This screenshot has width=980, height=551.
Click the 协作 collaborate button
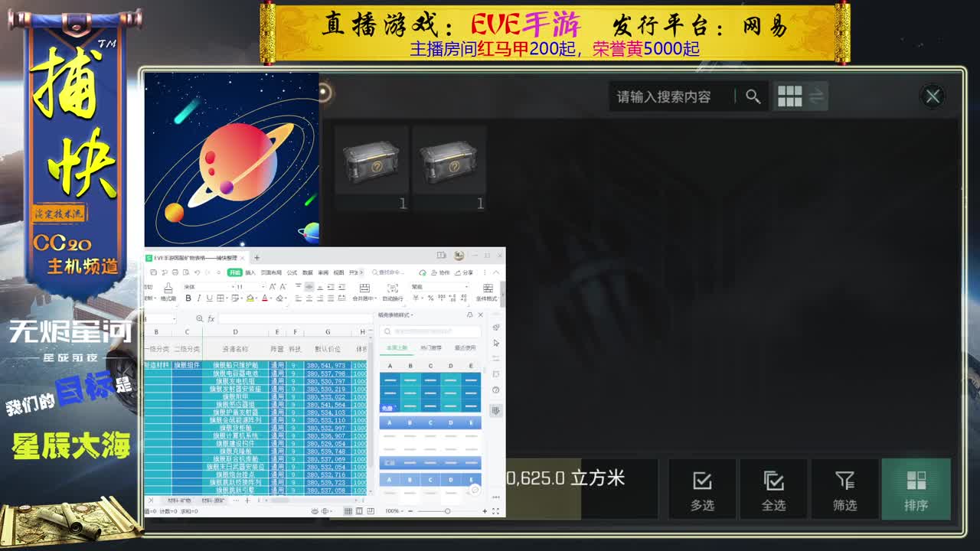[439, 272]
